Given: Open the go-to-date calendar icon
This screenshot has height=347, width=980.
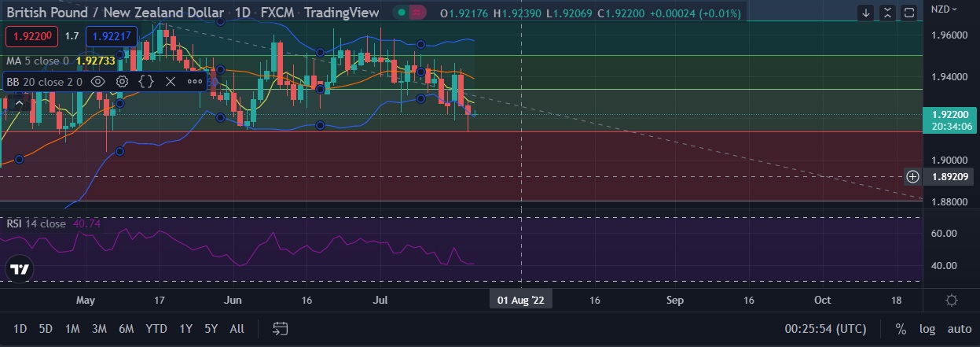Looking at the screenshot, I should (281, 328).
